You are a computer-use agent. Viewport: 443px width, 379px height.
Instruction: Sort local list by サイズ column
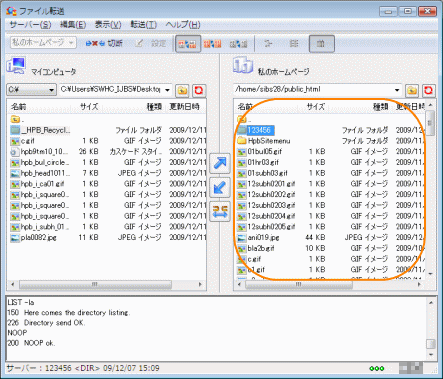(x=89, y=107)
